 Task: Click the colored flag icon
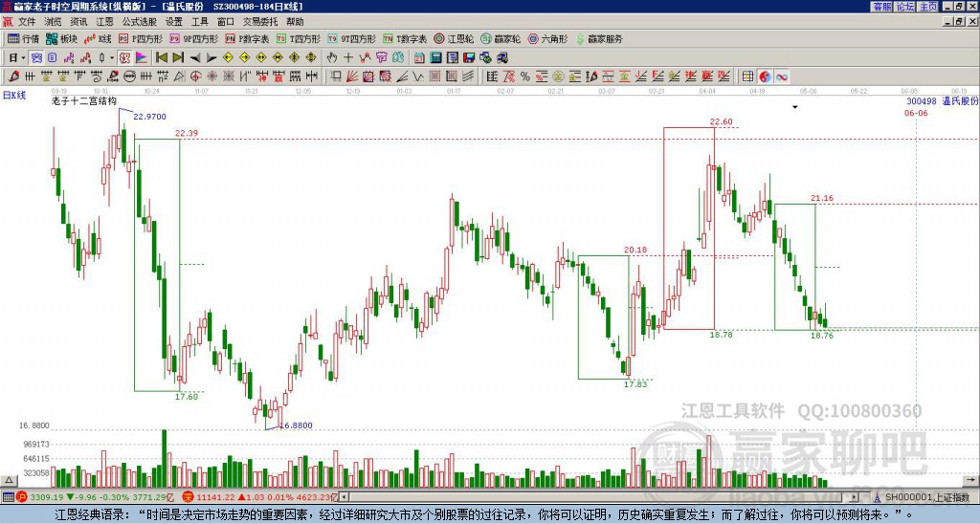[x=142, y=58]
